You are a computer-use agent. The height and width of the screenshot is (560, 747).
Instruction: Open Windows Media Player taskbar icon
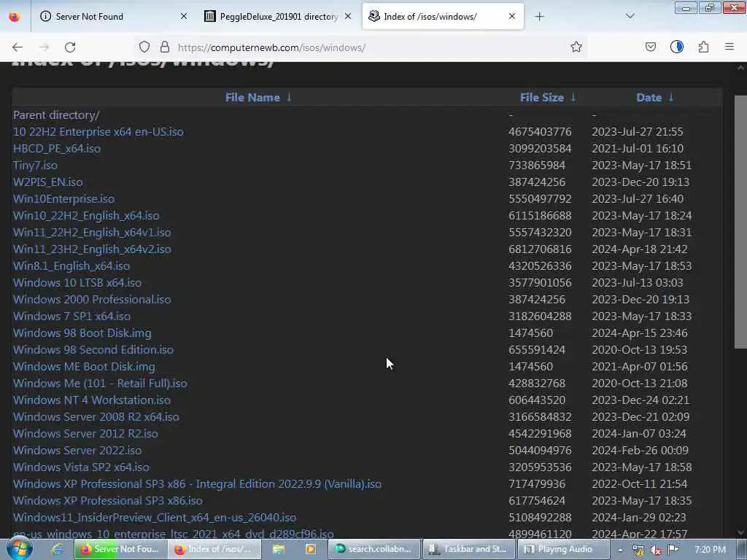pos(311,549)
